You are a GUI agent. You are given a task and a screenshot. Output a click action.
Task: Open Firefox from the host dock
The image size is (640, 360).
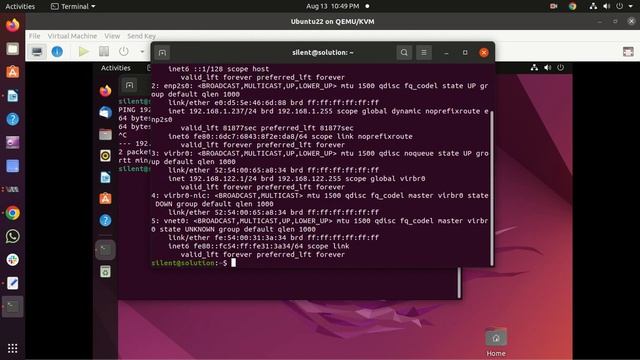click(13, 25)
